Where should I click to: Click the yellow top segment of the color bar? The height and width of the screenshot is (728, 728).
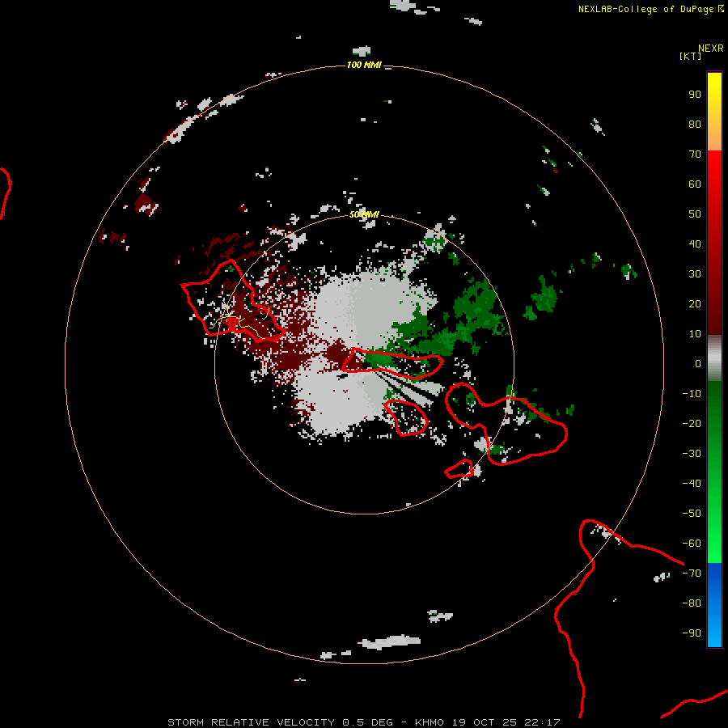click(x=714, y=112)
